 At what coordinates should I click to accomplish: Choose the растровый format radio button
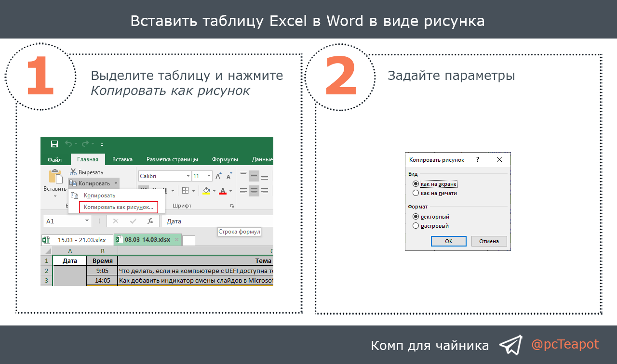point(416,225)
